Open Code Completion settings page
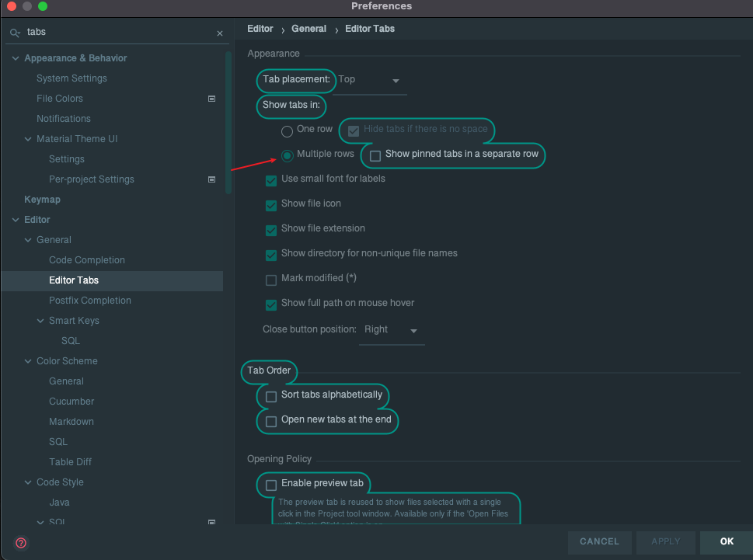The width and height of the screenshot is (753, 560). (x=86, y=260)
